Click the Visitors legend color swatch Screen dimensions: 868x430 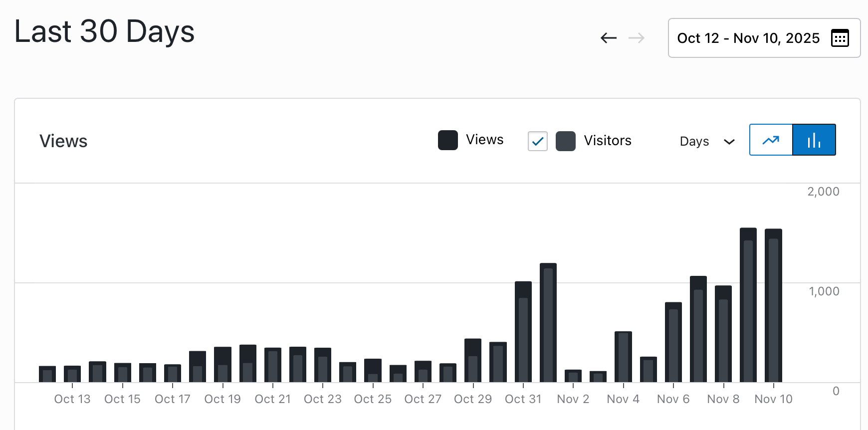(565, 141)
